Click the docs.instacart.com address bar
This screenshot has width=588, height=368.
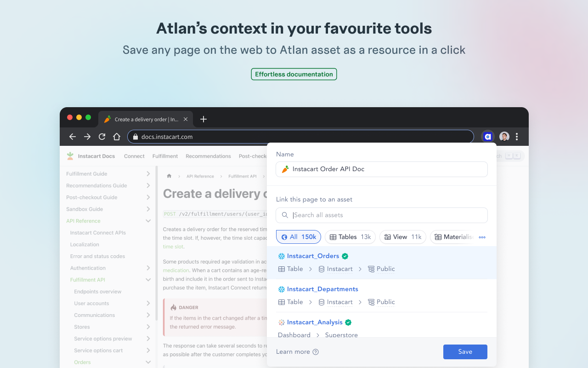coord(300,137)
